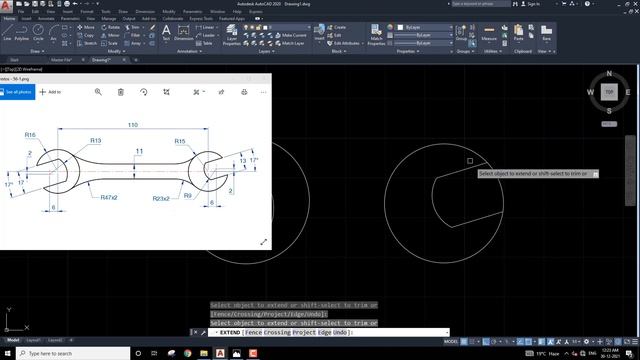Viewport: 640px width, 360px height.
Task: Open the Dimension menu
Action: pos(145,11)
